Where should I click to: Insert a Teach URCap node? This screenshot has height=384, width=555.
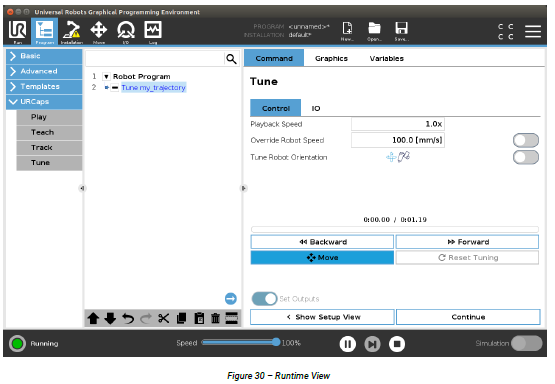49,132
